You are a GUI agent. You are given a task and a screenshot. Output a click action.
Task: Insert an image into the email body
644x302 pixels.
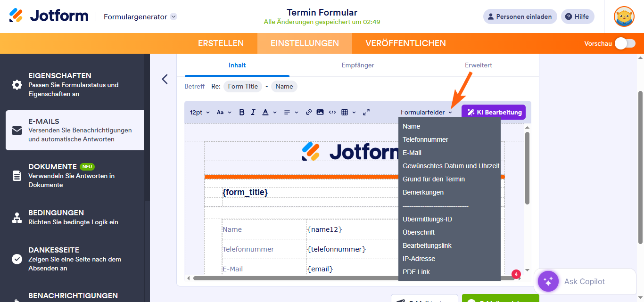tap(321, 112)
